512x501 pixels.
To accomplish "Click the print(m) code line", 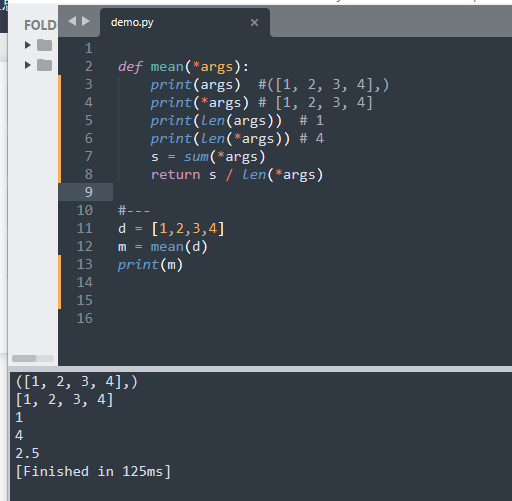I will [150, 265].
